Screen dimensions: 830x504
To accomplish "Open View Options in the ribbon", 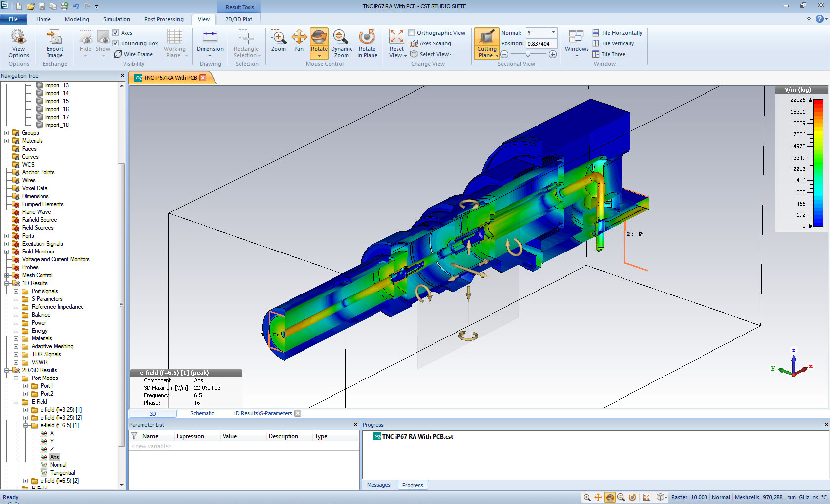I will 18,43.
